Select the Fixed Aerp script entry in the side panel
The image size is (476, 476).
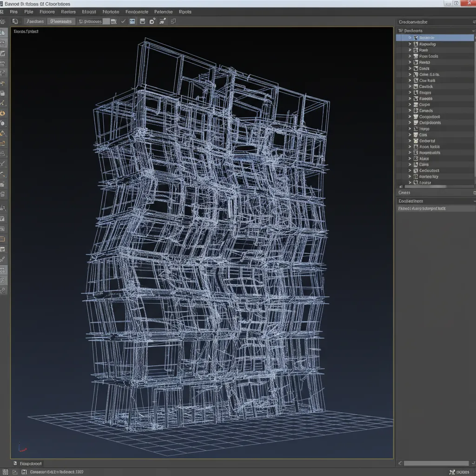pos(435,208)
